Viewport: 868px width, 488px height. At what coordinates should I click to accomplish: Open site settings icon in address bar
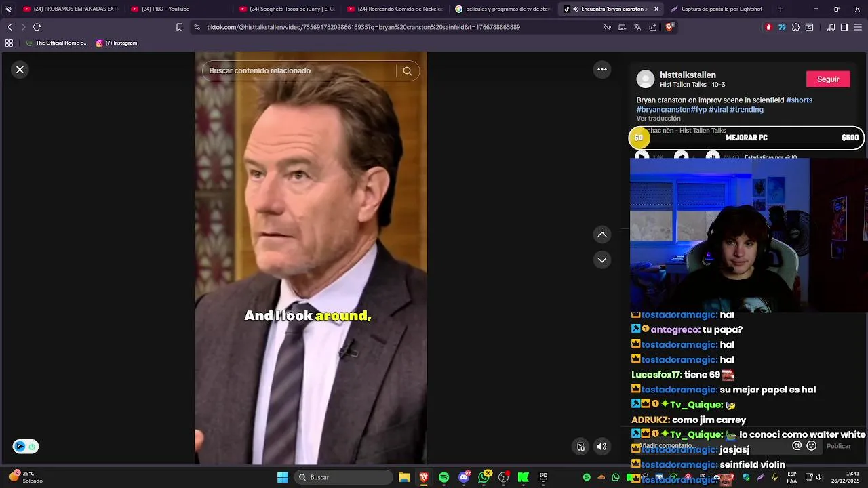197,27
